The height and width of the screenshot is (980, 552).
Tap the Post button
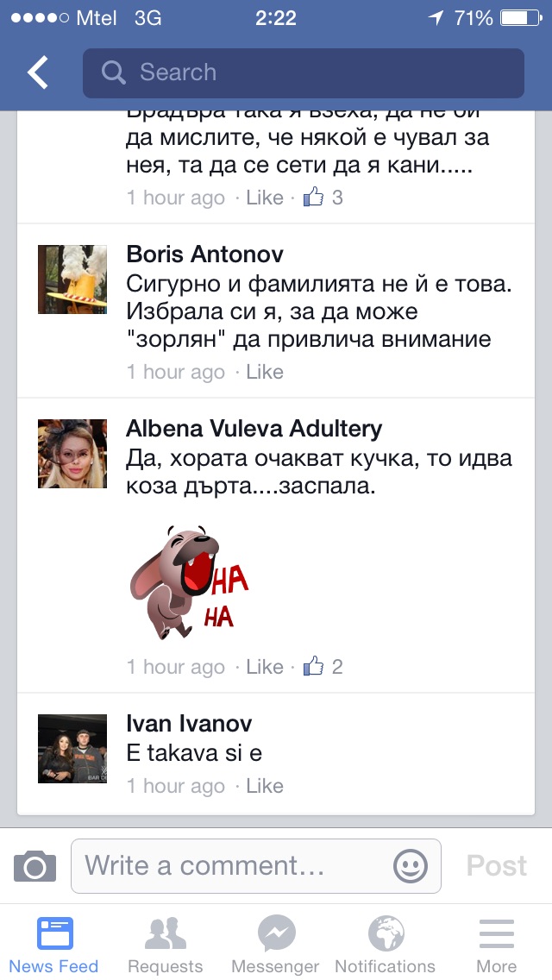tap(497, 866)
